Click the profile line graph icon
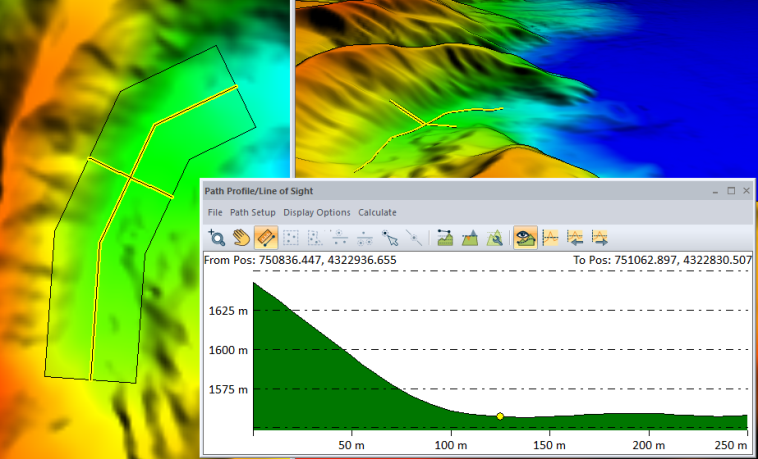Screen dimensions: 758x459 pos(550,238)
